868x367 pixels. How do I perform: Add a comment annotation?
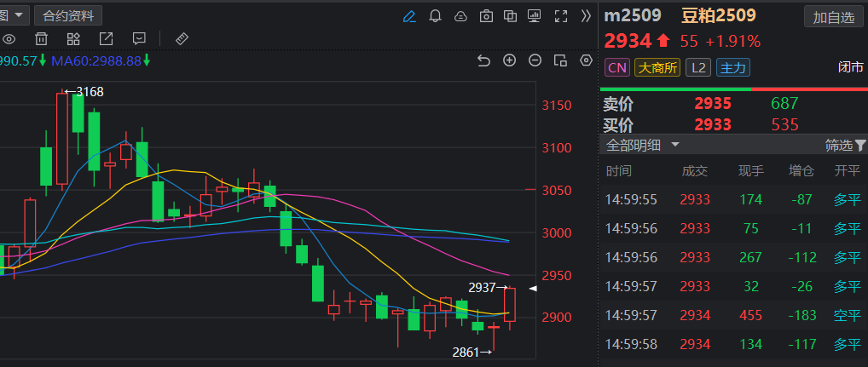(139, 38)
